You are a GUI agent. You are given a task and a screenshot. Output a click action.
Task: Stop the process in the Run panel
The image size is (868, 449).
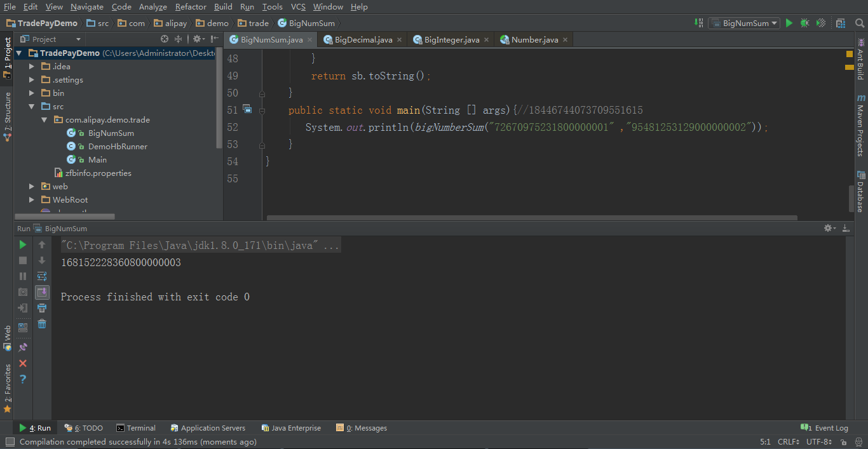[x=23, y=260]
